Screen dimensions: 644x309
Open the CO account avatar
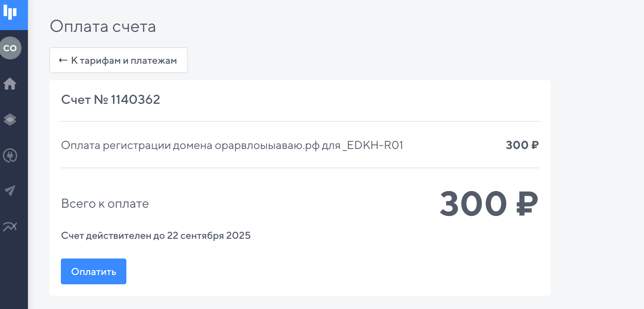point(10,48)
